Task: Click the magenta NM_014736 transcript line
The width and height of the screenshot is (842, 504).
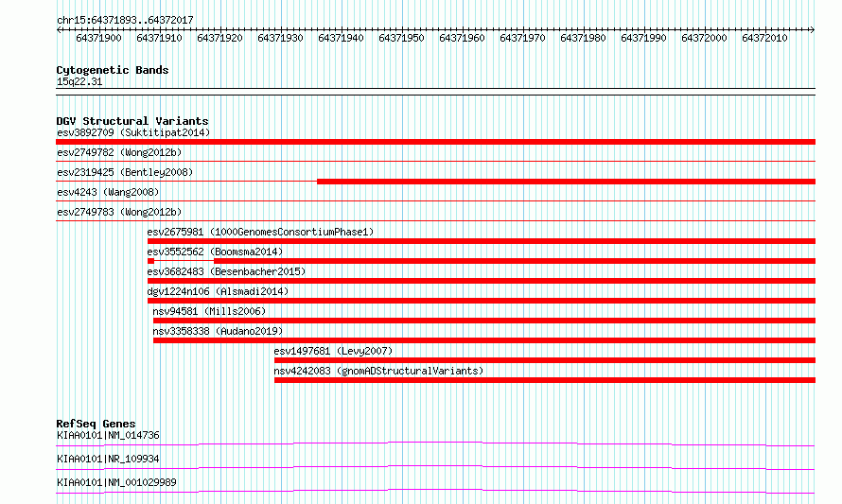Action: 435,443
